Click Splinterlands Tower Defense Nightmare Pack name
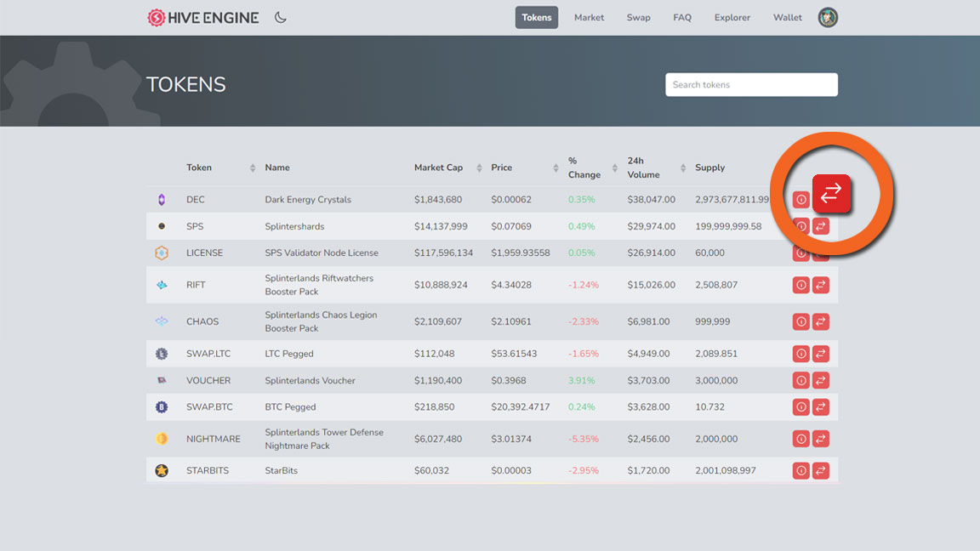Viewport: 980px width, 551px height. (x=324, y=439)
